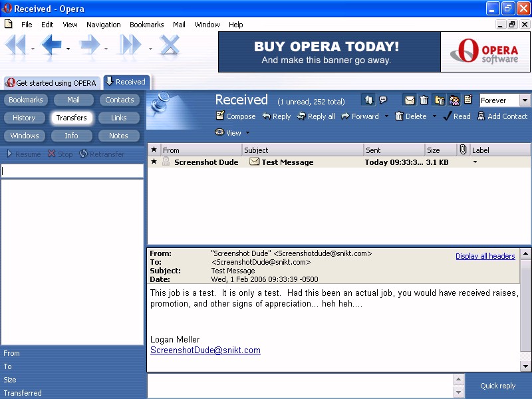Open the dropdown arrow beside the Fast Forward icon

[150, 49]
